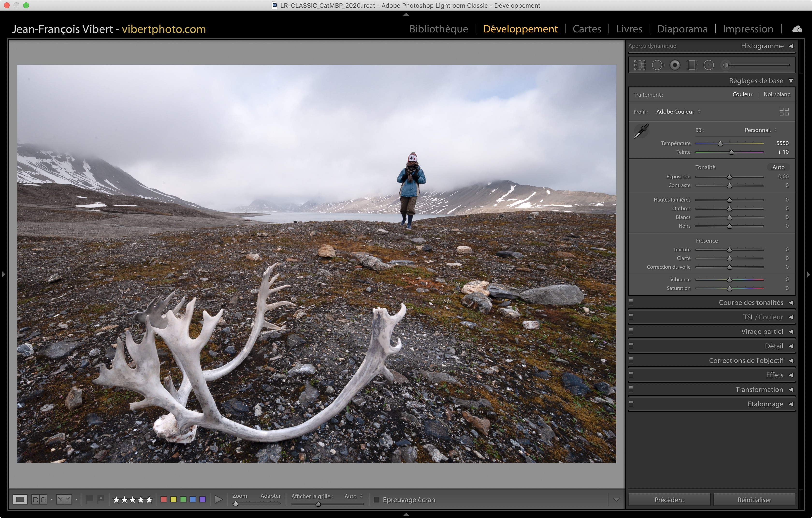Choose the Red eye correction tool
812x518 pixels.
coord(675,65)
